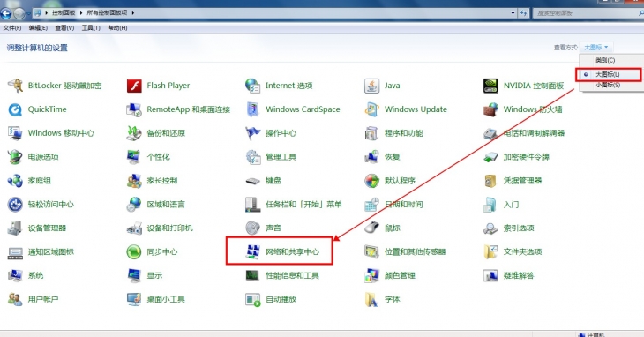This screenshot has height=337, width=644.
Task: Open 轻松访问中心 icon
Action: [15, 205]
